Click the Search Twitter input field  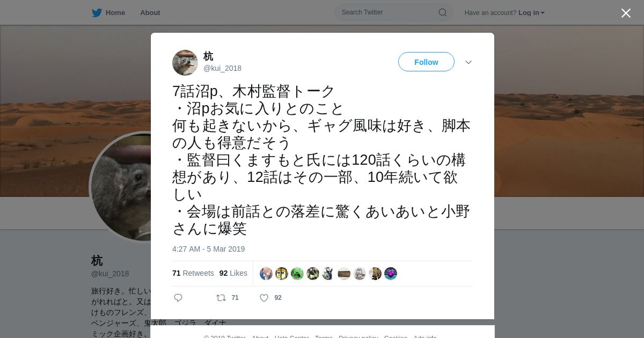(394, 12)
